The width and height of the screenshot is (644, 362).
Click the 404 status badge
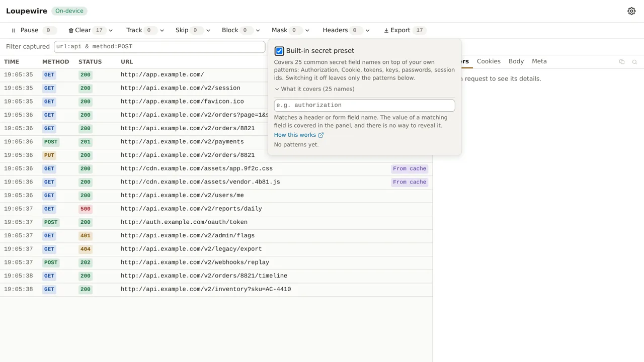(86, 249)
